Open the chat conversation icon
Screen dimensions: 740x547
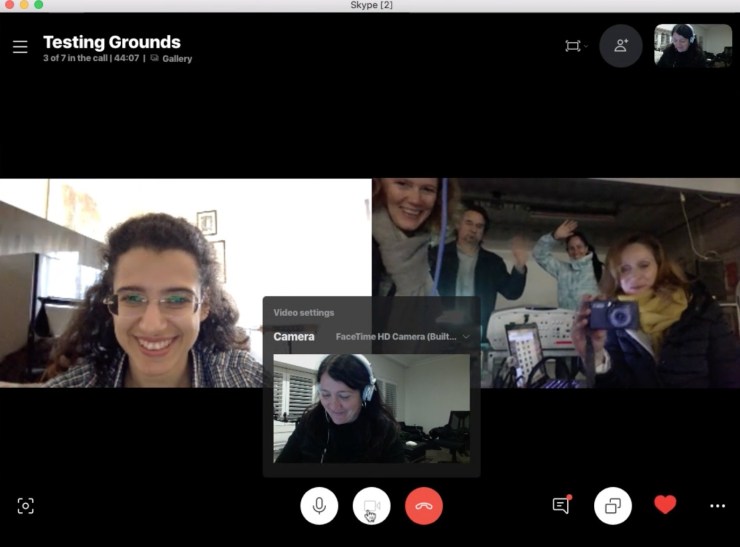561,506
